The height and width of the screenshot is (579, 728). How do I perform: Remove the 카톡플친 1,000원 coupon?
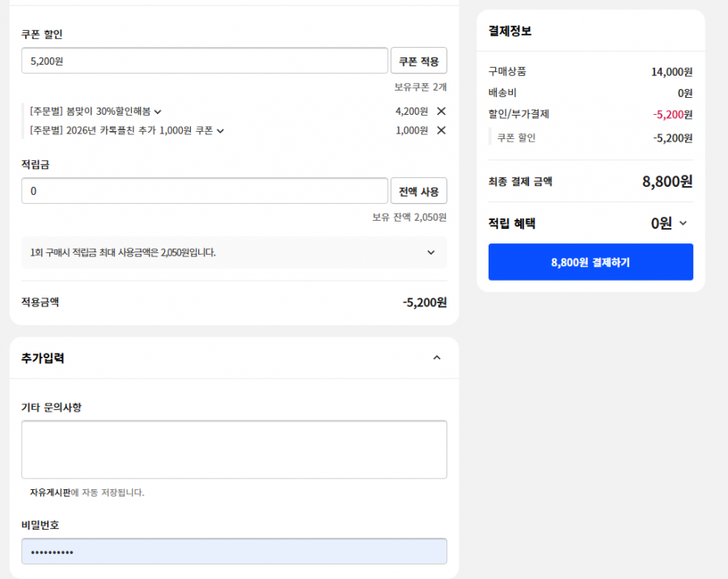click(x=441, y=130)
